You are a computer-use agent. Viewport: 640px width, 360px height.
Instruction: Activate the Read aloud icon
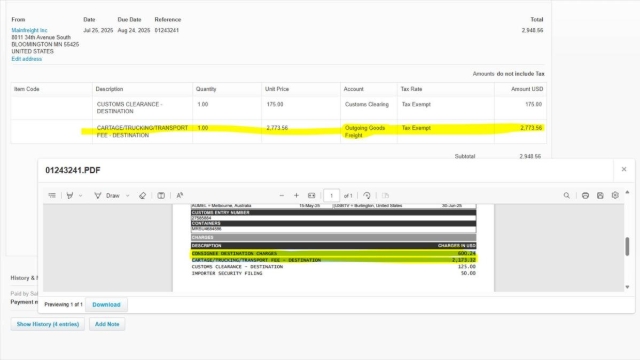click(x=180, y=196)
